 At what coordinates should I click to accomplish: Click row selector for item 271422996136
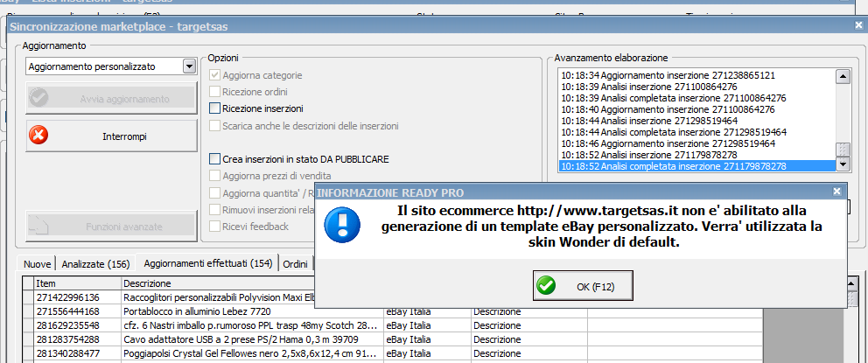coord(28,297)
